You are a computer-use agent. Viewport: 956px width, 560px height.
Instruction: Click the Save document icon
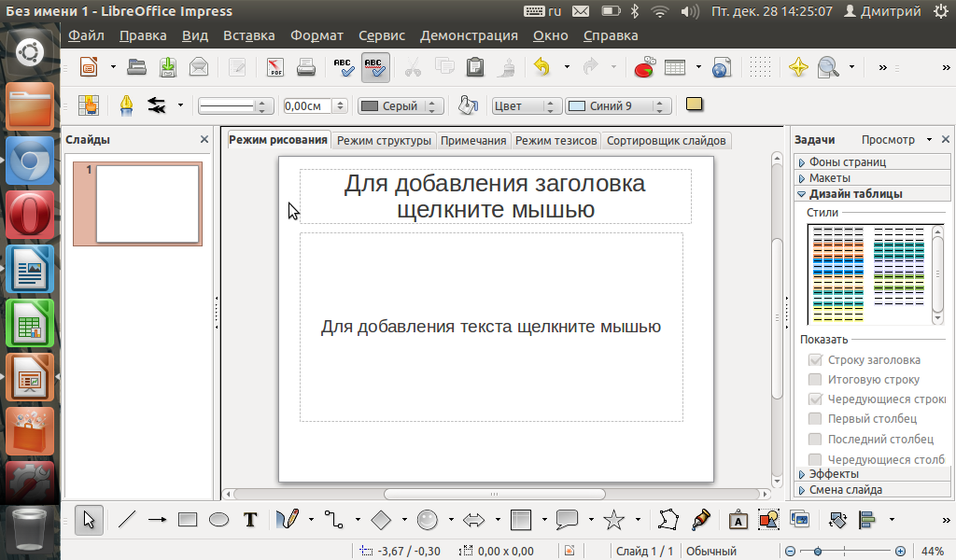pyautogui.click(x=168, y=67)
